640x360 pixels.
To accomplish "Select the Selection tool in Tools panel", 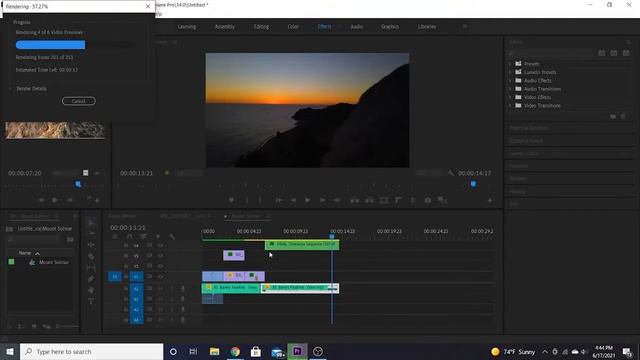I will point(91,222).
